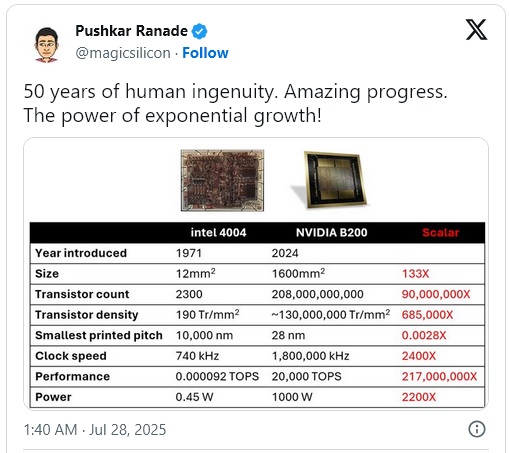
Task: Click the Intel 4004 die photo
Action: click(x=222, y=180)
